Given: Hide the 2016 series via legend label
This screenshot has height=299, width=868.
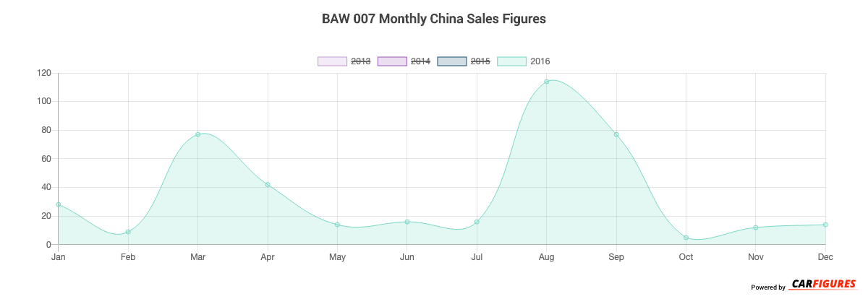Looking at the screenshot, I should [x=540, y=61].
